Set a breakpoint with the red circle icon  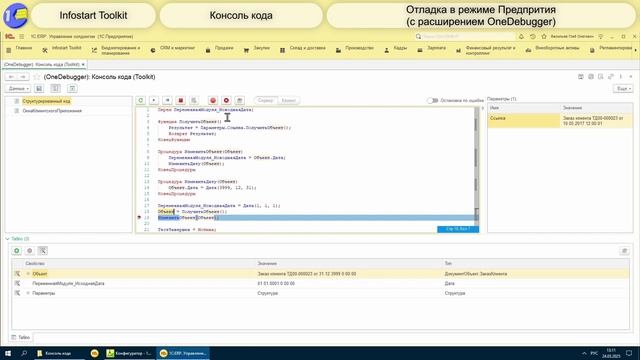click(x=213, y=100)
